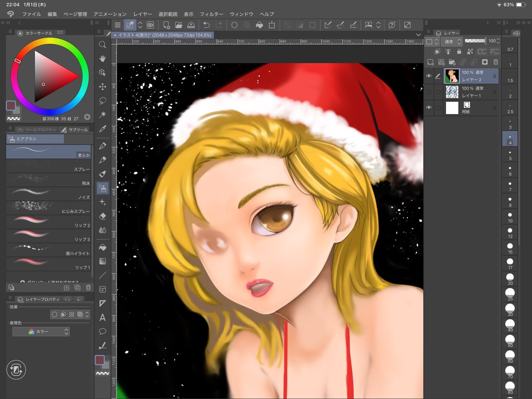Image resolution: width=532 pixels, height=399 pixels.
Task: Open color circle panel hamburger menu
Action: point(10,32)
